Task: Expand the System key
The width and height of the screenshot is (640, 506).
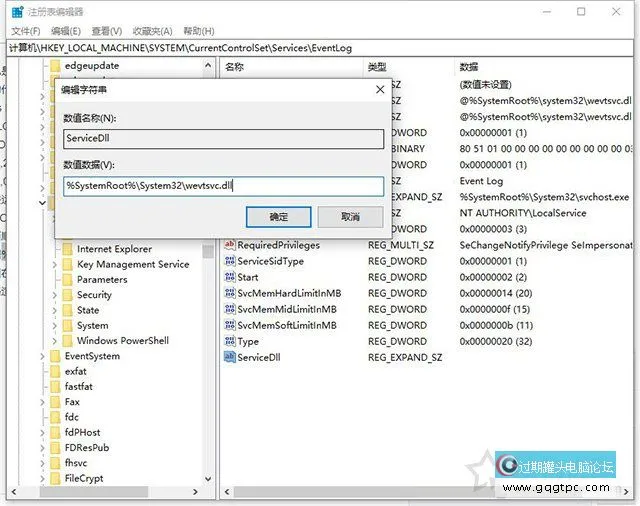Action: (55, 326)
